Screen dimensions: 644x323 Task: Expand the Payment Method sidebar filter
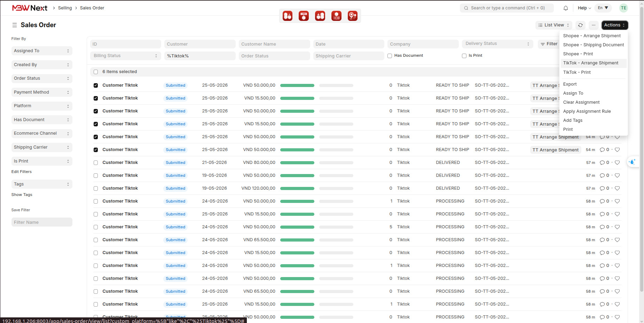point(42,92)
